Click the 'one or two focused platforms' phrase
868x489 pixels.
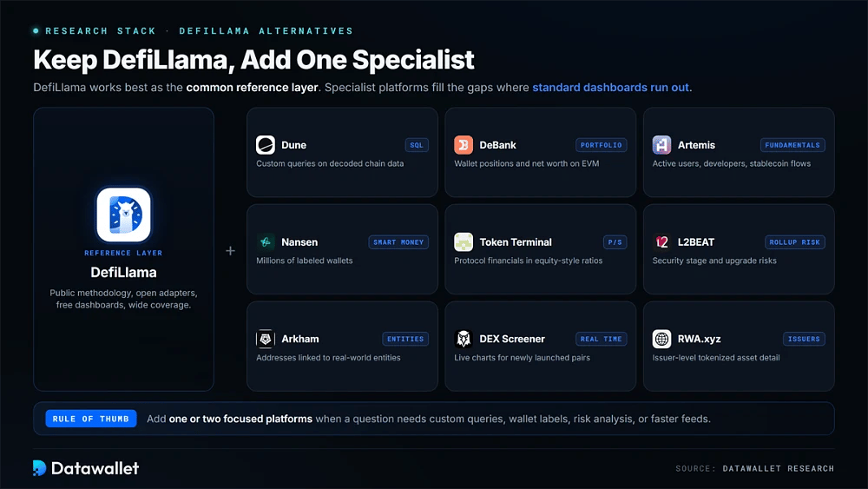(240, 419)
